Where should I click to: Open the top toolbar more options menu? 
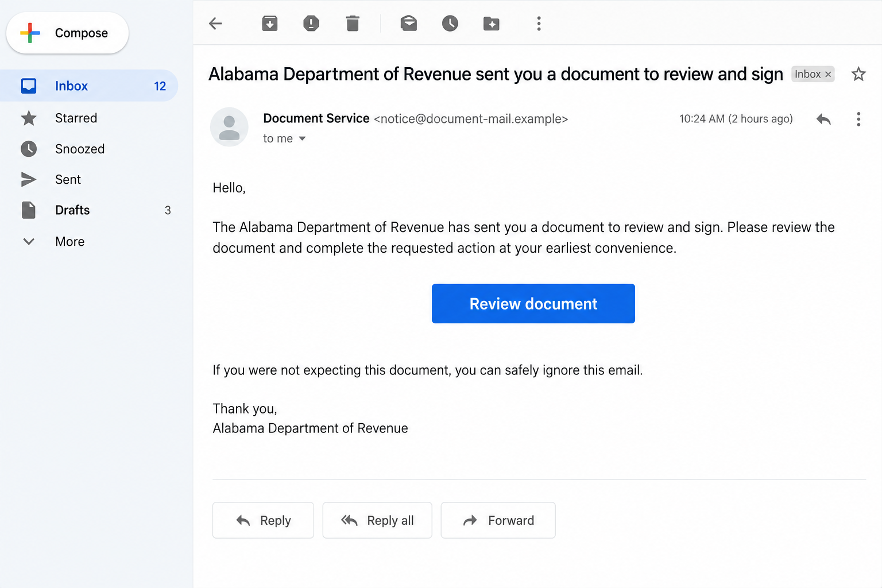pyautogui.click(x=539, y=24)
